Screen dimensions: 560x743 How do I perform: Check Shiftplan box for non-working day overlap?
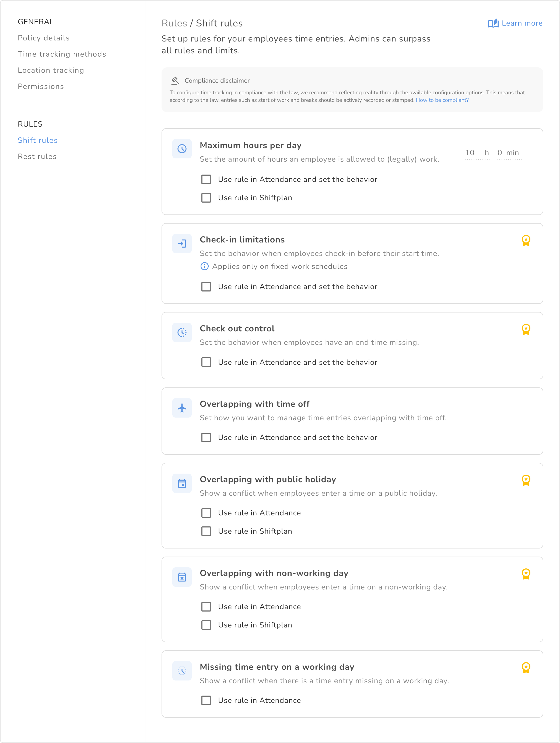click(x=206, y=625)
